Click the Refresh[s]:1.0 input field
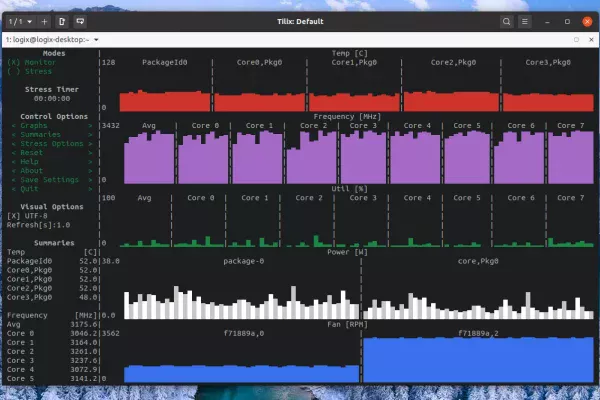The width and height of the screenshot is (600, 400). [38, 225]
